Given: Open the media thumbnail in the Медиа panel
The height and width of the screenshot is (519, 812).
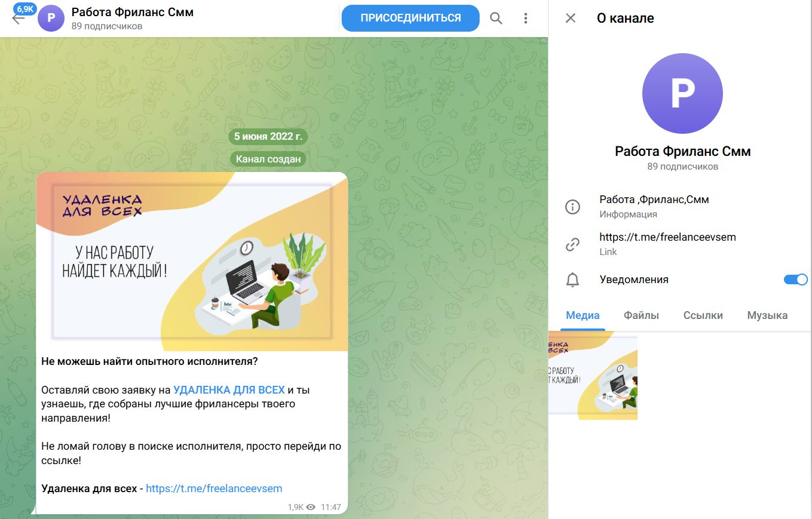Looking at the screenshot, I should pos(593,375).
